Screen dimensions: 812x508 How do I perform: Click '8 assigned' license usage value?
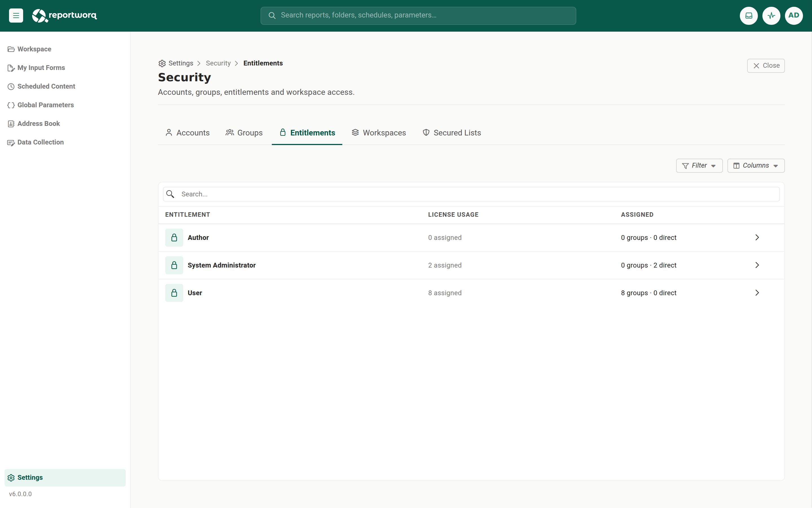click(445, 293)
